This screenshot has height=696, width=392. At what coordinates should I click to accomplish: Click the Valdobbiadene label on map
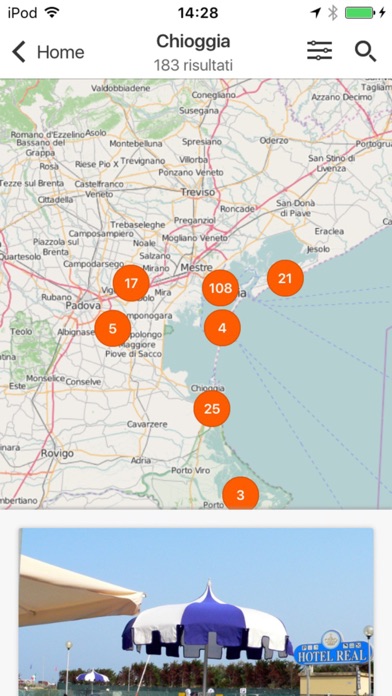pyautogui.click(x=121, y=88)
